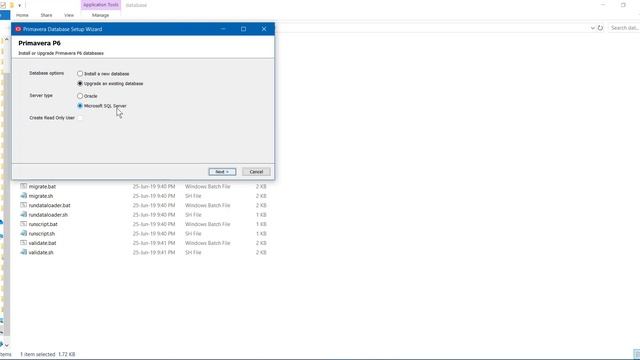This screenshot has width=640, height=360.
Task: Select validate.bat file name
Action: [x=42, y=243]
